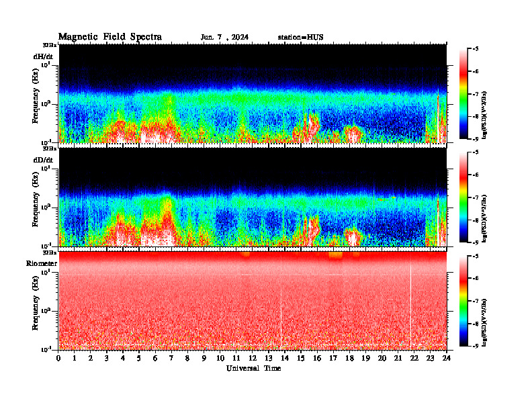The width and height of the screenshot is (532, 411).
Task: Click the "32Hz" label of Riometer panel
Action: click(50, 253)
